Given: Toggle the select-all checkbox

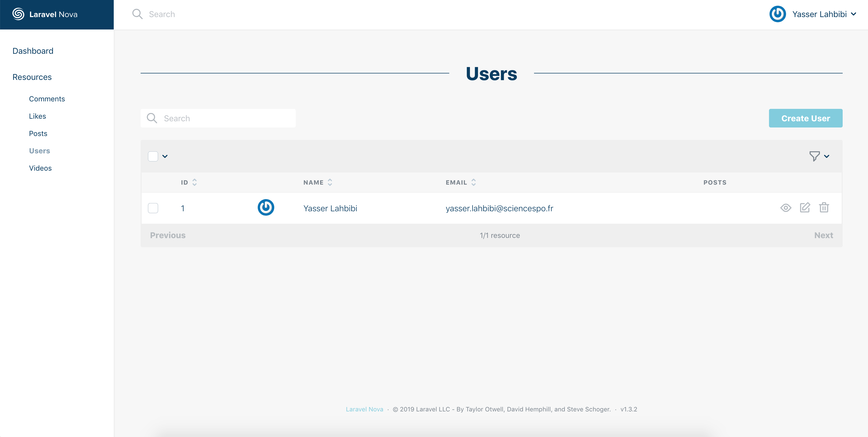Looking at the screenshot, I should tap(153, 156).
